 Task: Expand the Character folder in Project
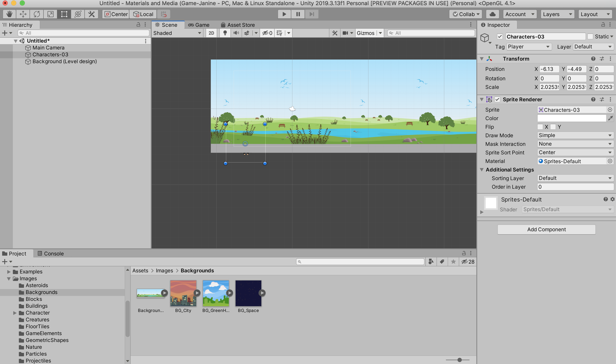point(15,313)
